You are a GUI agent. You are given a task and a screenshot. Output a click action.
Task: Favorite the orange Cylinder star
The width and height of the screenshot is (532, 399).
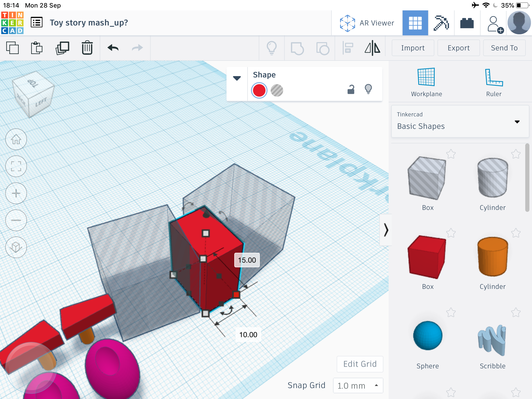point(516,233)
